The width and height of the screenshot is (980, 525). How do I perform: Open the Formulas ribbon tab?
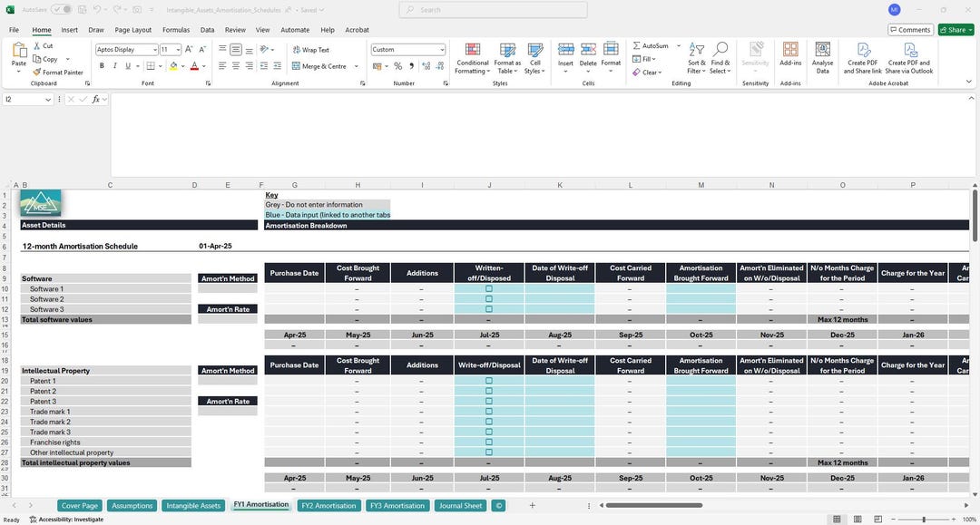coord(176,30)
